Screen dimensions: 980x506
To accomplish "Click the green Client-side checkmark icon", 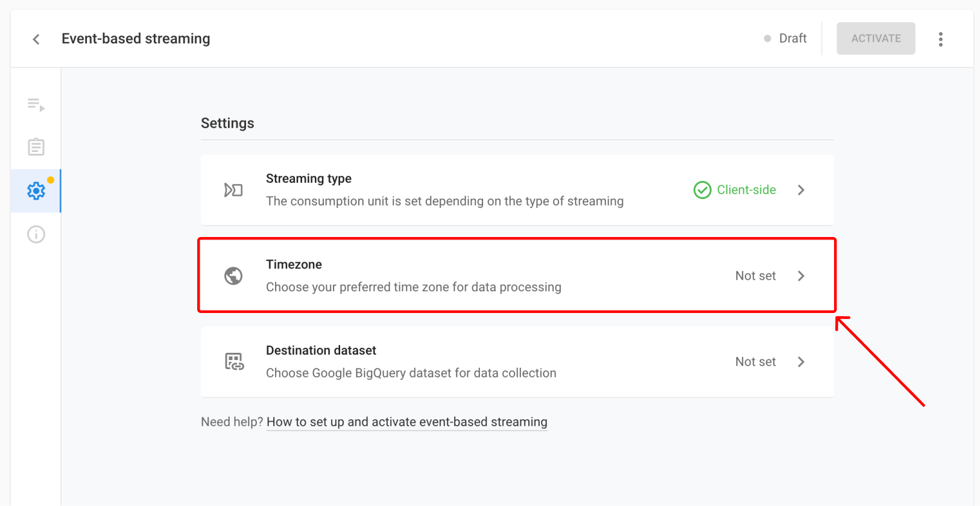I will (702, 190).
